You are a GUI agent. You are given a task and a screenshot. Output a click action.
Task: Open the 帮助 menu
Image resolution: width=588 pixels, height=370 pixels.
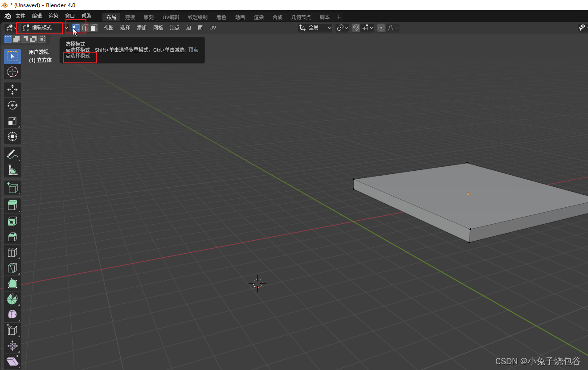(86, 16)
